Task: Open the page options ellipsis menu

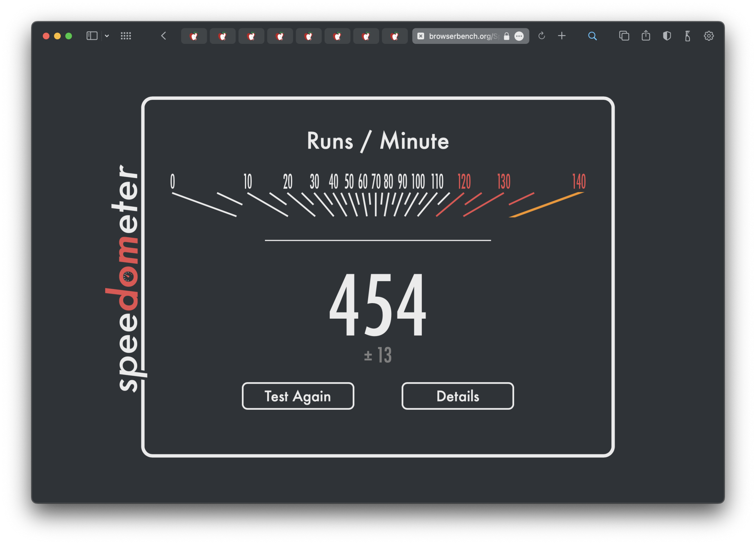Action: coord(519,36)
